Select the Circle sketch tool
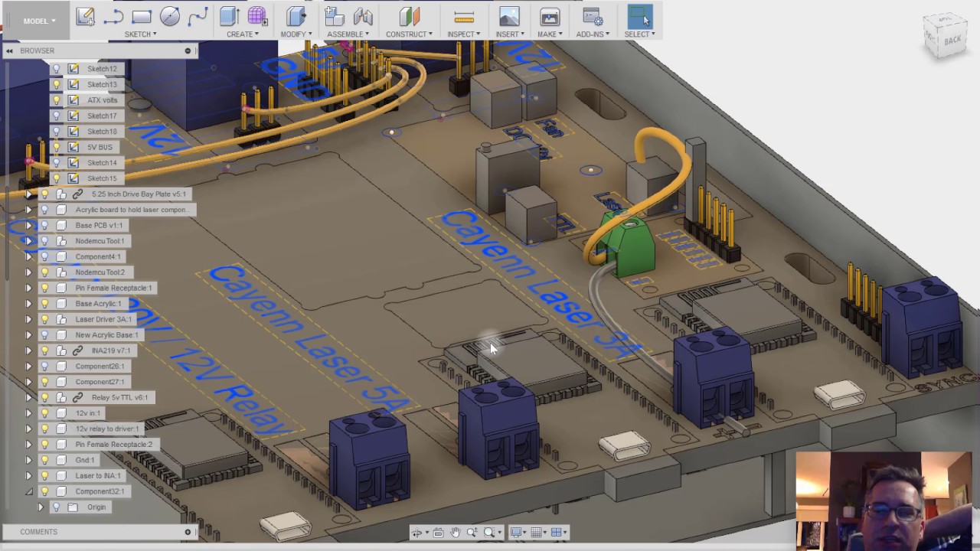 click(170, 16)
